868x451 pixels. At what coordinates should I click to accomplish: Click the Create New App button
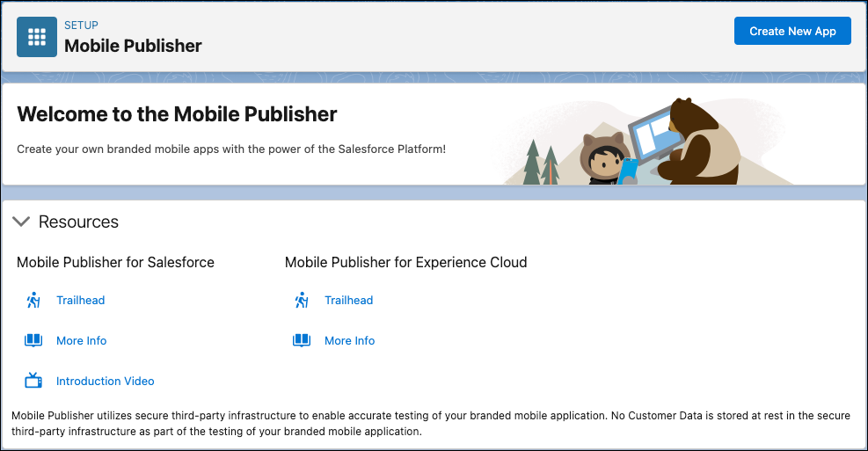[792, 31]
